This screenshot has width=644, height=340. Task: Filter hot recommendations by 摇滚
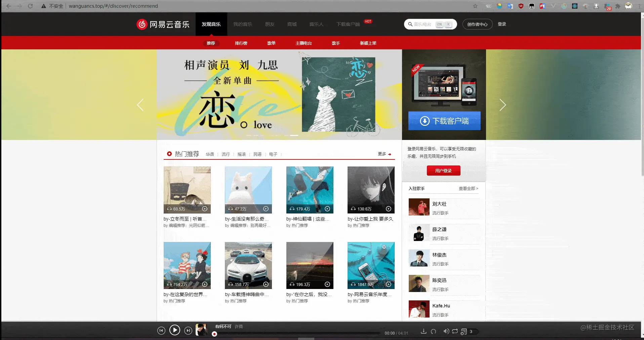pos(241,154)
